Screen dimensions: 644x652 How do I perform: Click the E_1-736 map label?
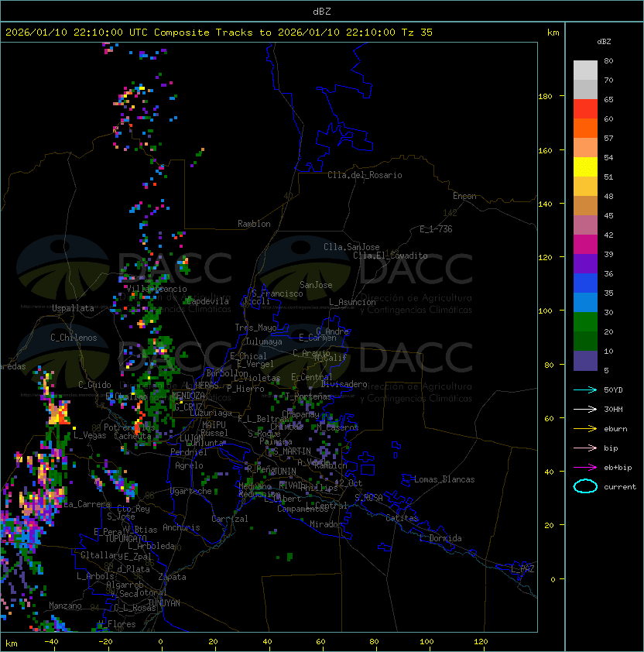(x=436, y=229)
